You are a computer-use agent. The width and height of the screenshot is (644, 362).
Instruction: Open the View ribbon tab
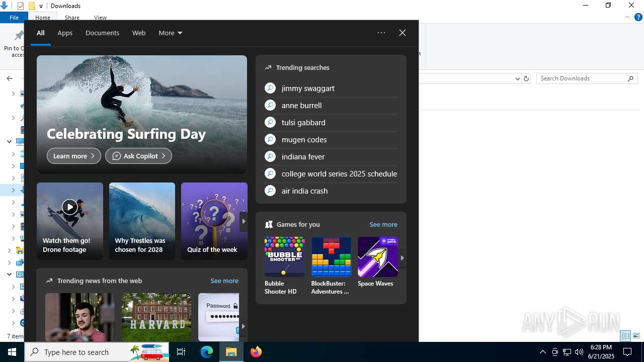(x=100, y=18)
